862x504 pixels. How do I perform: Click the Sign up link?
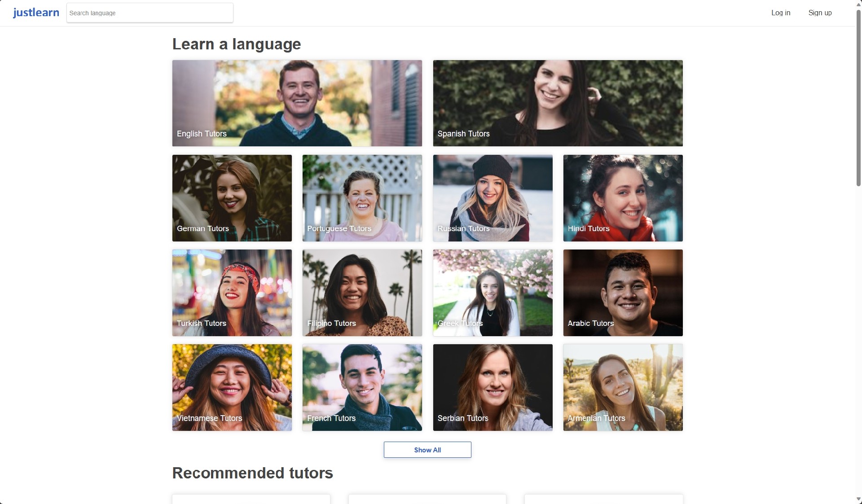(820, 13)
